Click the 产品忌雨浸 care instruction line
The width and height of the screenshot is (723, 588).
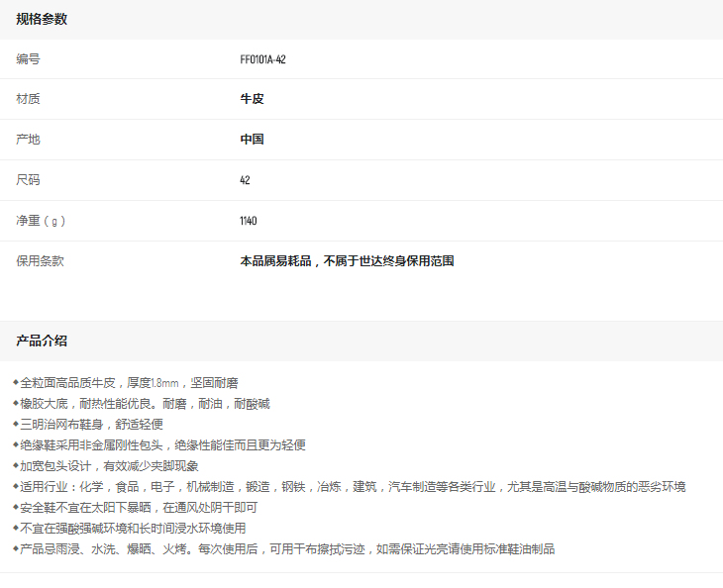tap(286, 548)
